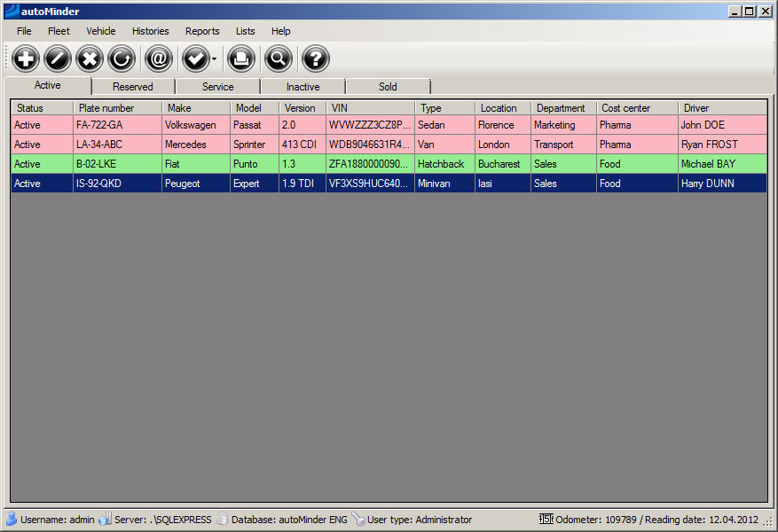The image size is (778, 532).
Task: Open the Search magnifier icon
Action: [x=278, y=59]
